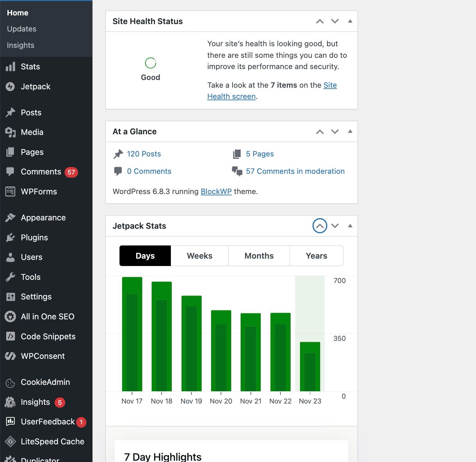Switch chart to Weeks view
476x462 pixels.
[199, 256]
